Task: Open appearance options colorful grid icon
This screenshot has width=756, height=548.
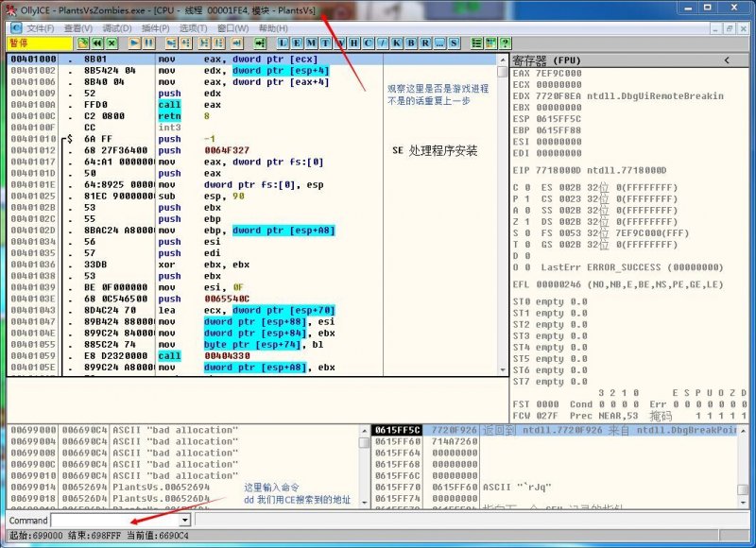Action: click(x=490, y=43)
